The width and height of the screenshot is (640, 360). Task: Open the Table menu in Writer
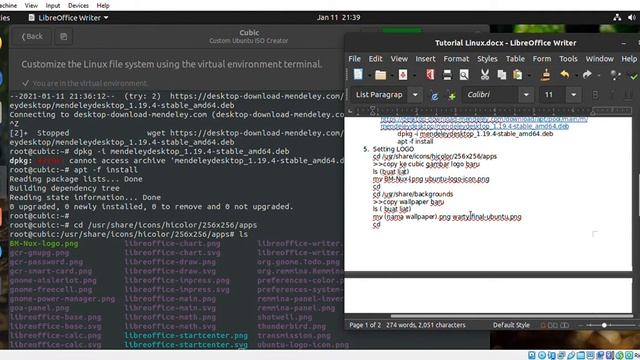tap(515, 59)
